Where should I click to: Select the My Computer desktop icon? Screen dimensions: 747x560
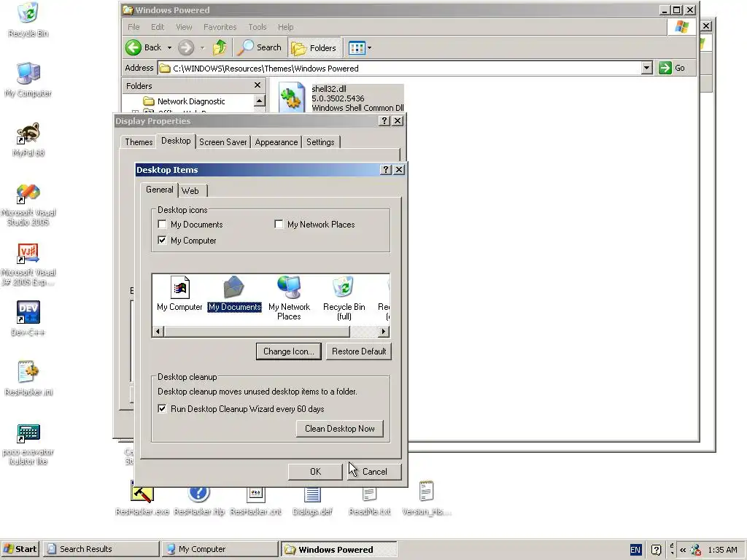tap(28, 74)
